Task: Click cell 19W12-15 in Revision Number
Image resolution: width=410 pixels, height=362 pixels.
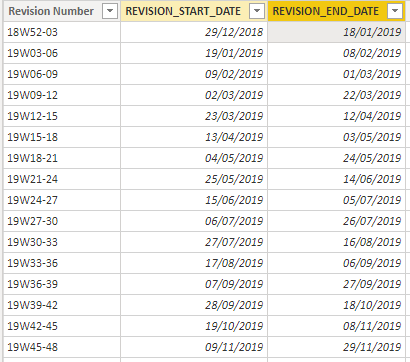Action: coord(62,116)
